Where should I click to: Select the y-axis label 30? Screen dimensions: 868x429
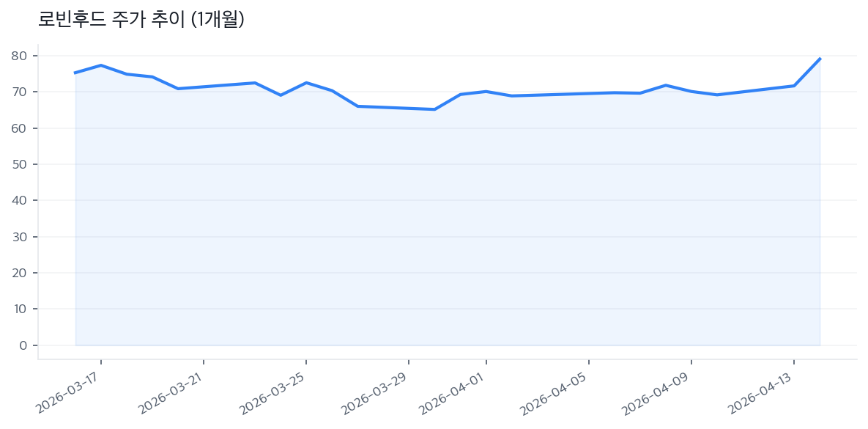click(x=19, y=237)
